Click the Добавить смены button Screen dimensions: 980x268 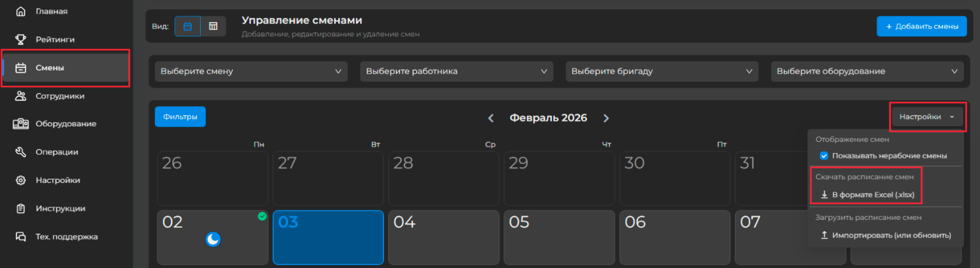921,26
